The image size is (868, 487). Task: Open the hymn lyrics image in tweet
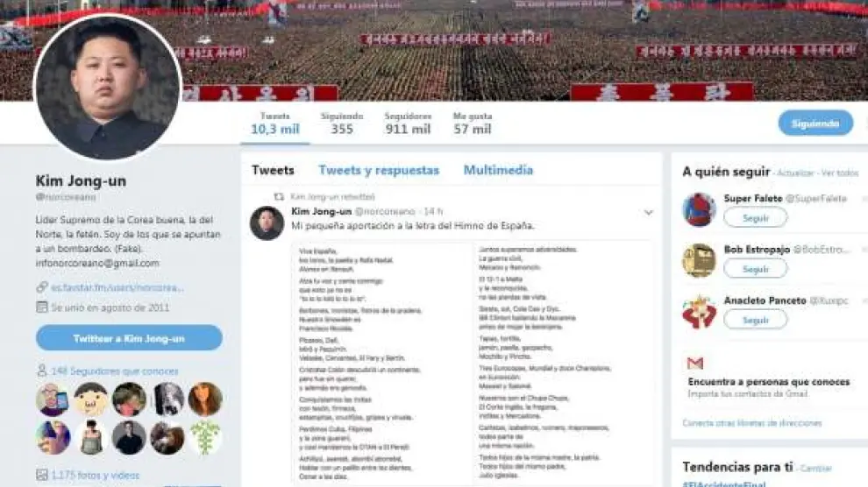(472, 363)
